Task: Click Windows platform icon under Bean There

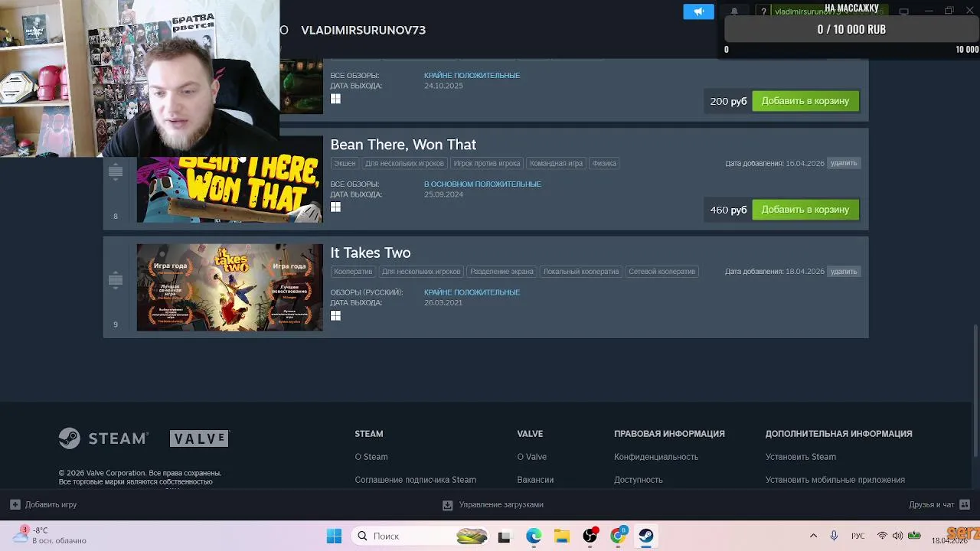Action: (335, 207)
